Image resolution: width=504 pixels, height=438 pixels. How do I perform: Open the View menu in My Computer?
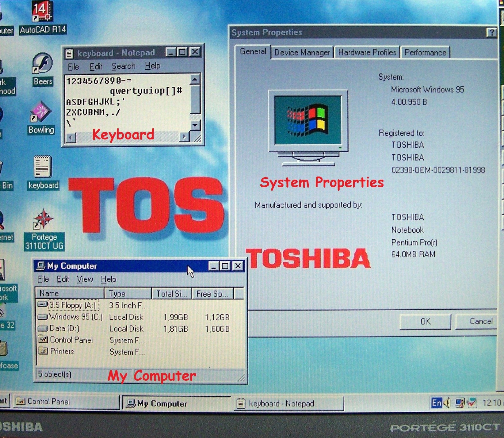(85, 279)
